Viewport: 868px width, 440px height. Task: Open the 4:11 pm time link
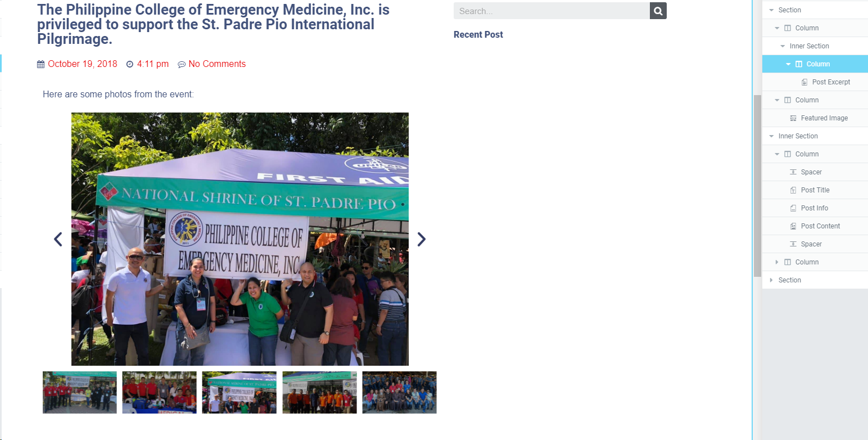pyautogui.click(x=153, y=64)
